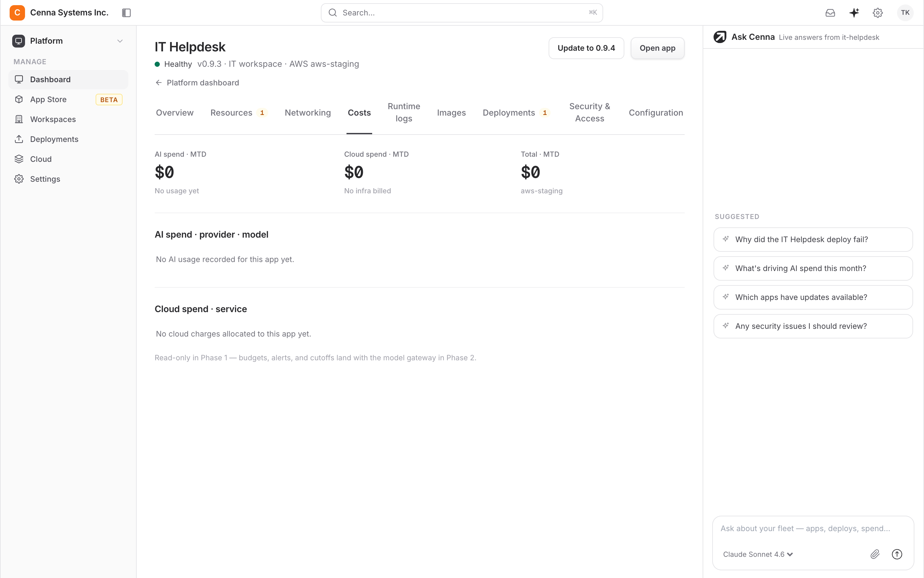
Task: Click the AI spend MTD $0 value
Action: pos(165,172)
